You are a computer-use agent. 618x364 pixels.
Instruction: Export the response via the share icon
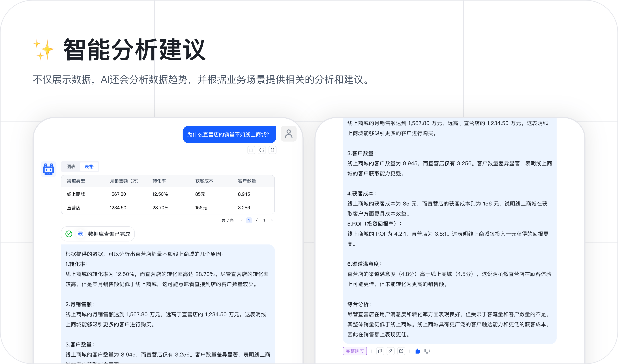tap(401, 351)
